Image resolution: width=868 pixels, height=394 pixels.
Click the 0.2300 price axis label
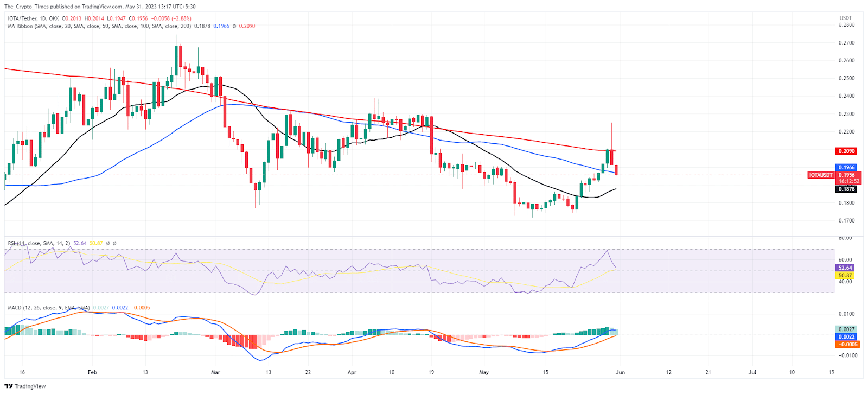847,114
